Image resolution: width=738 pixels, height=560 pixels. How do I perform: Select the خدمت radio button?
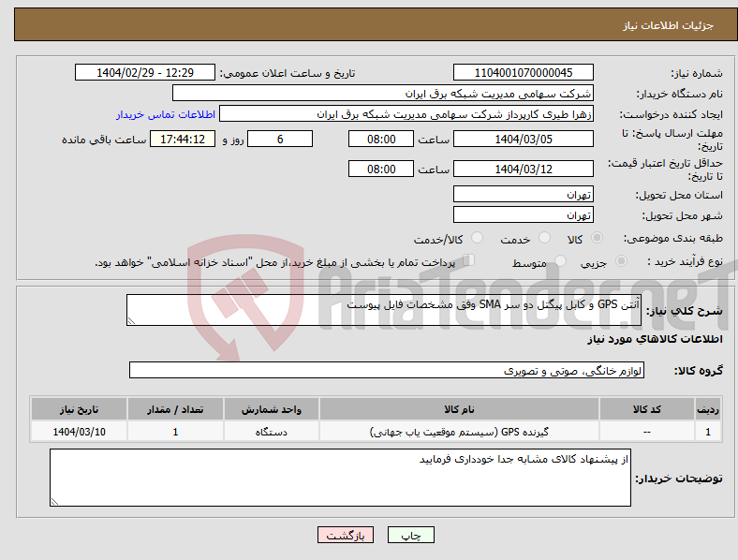544,238
